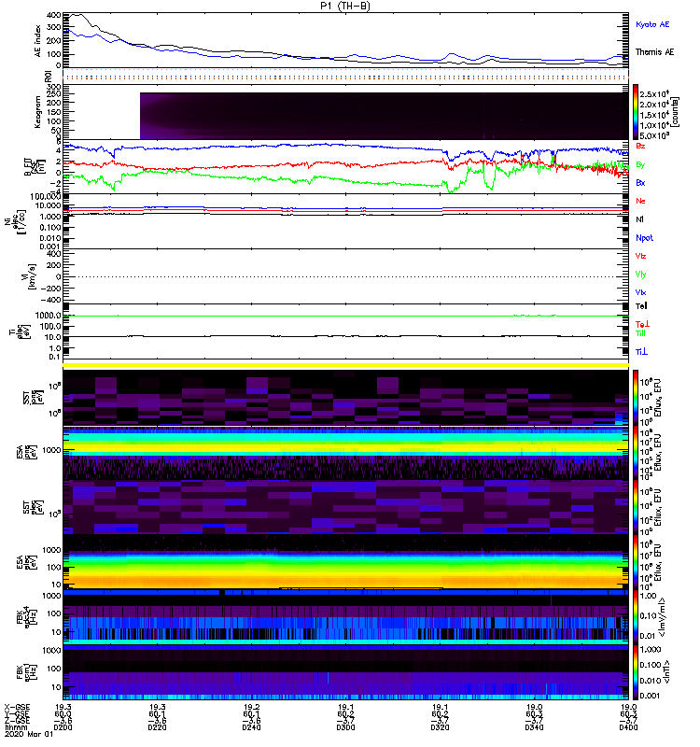Click the Kyoto AE legend label
This screenshot has width=700, height=747.
(652, 24)
